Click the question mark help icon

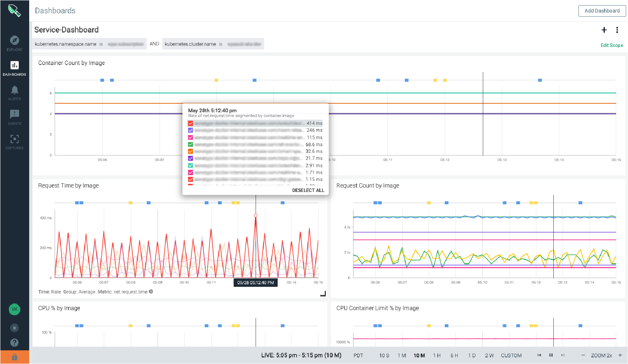pos(14,343)
